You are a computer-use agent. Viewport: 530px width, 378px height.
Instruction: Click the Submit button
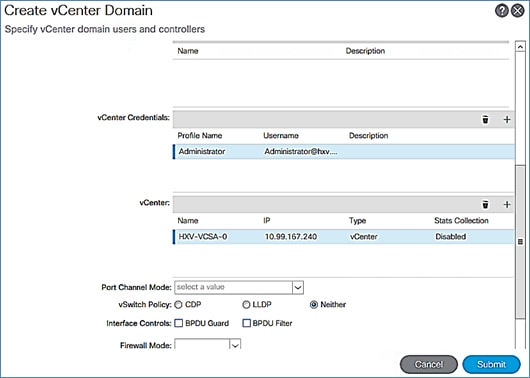click(x=491, y=364)
